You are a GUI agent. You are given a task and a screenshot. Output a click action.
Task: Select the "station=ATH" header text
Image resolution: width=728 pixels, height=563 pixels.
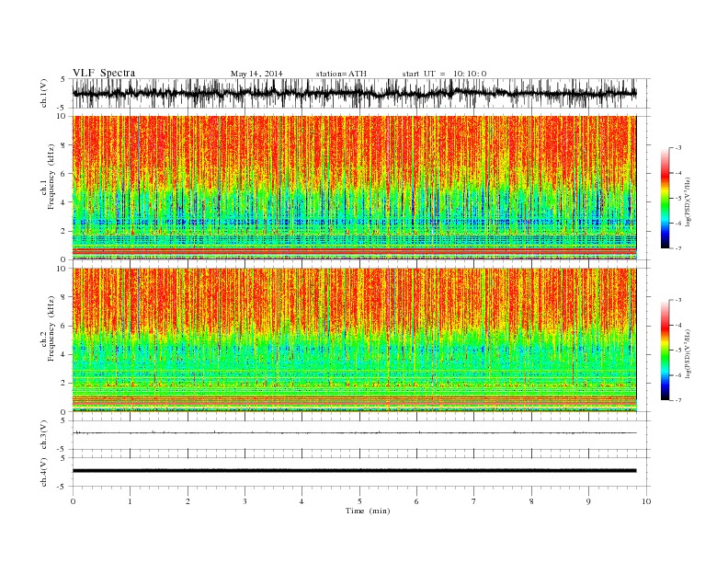[x=341, y=74]
